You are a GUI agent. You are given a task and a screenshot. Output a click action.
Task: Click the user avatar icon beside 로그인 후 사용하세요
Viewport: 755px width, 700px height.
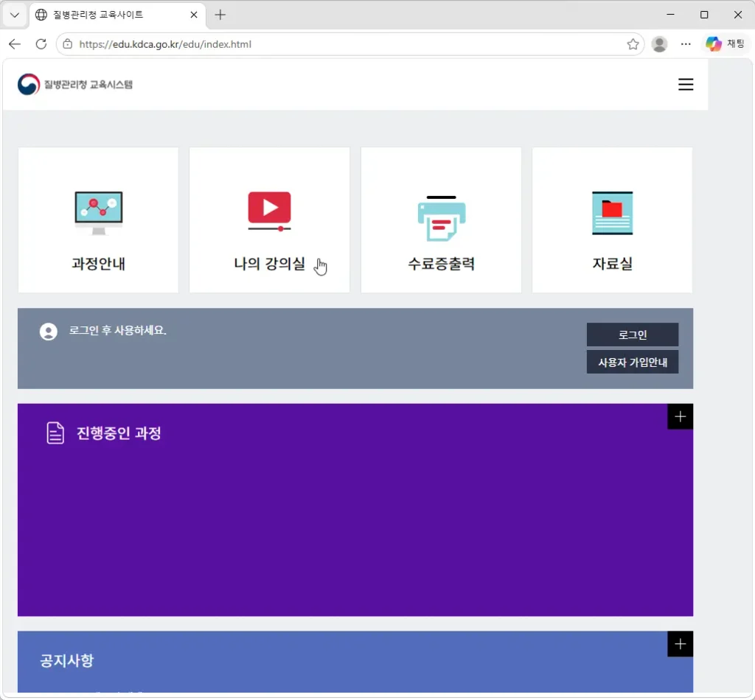coord(48,332)
